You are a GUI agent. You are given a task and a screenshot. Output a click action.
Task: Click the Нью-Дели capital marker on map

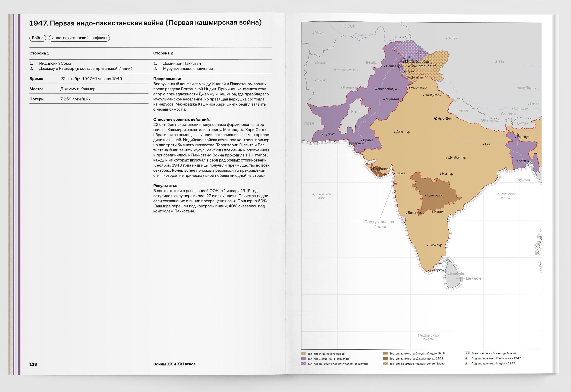point(436,118)
